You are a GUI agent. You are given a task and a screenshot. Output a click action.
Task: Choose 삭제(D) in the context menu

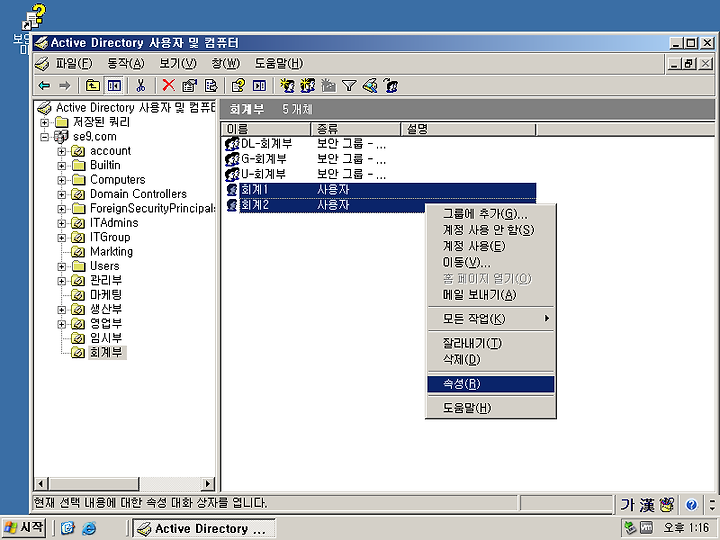coord(490,360)
